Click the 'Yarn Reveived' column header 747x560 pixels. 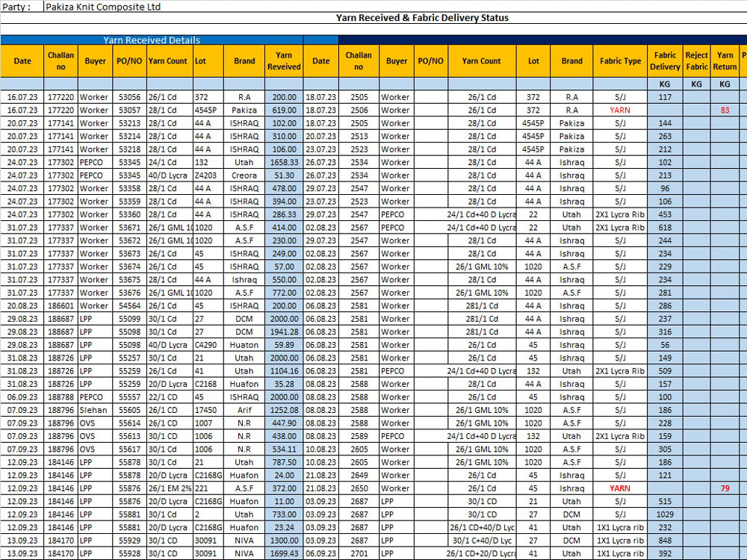(284, 61)
